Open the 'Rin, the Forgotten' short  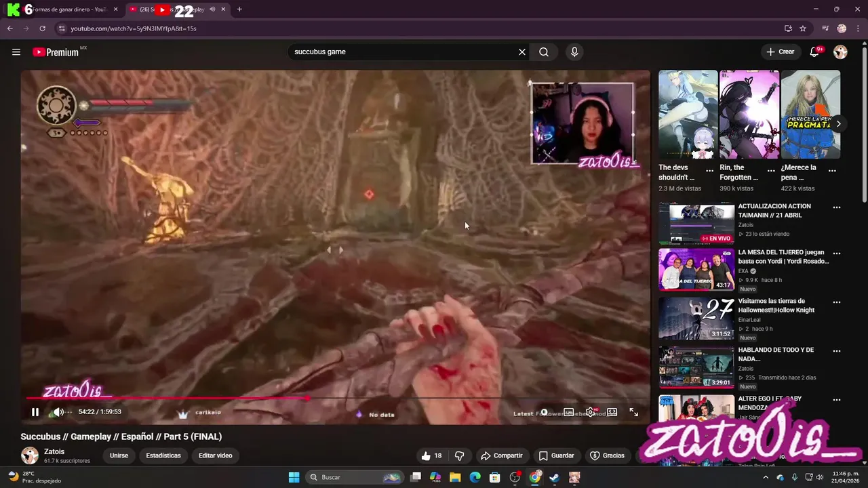pos(749,115)
